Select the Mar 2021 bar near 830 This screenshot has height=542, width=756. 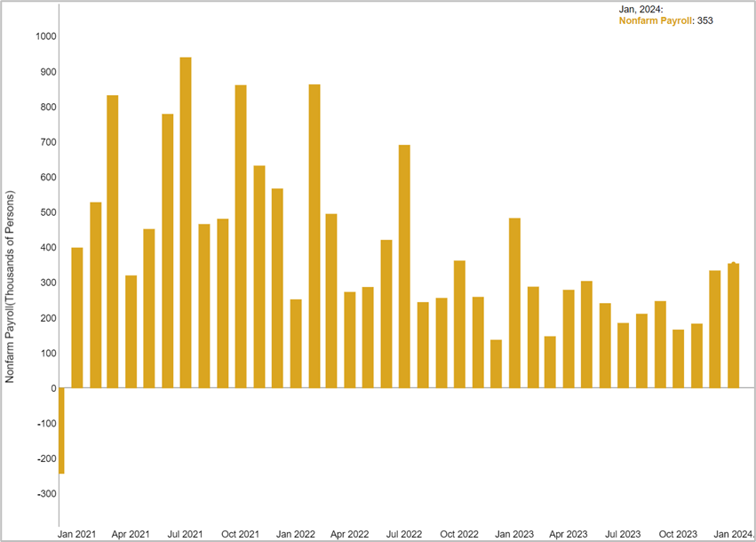click(112, 242)
